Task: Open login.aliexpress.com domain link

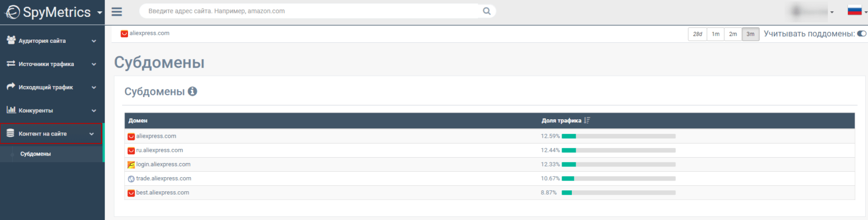Action: pos(163,164)
